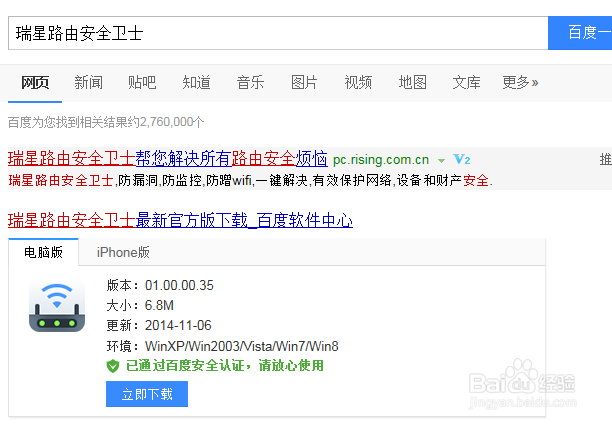Click the update date 2014-11-06
Screen dimensions: 612x424
[x=178, y=325]
